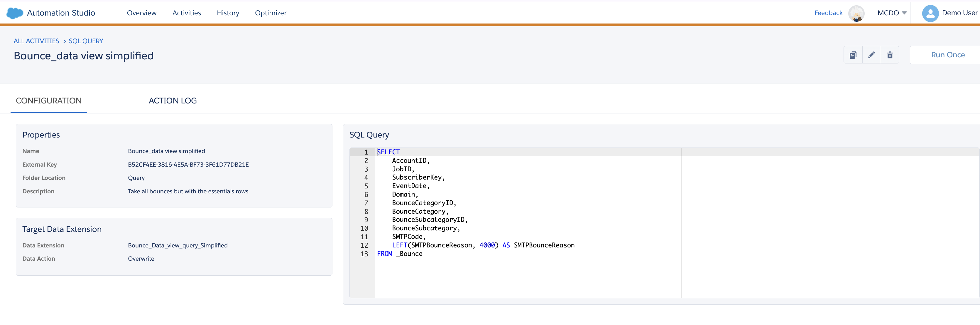Click the pencil edit icon
Image resolution: width=980 pixels, height=325 pixels.
click(x=871, y=55)
